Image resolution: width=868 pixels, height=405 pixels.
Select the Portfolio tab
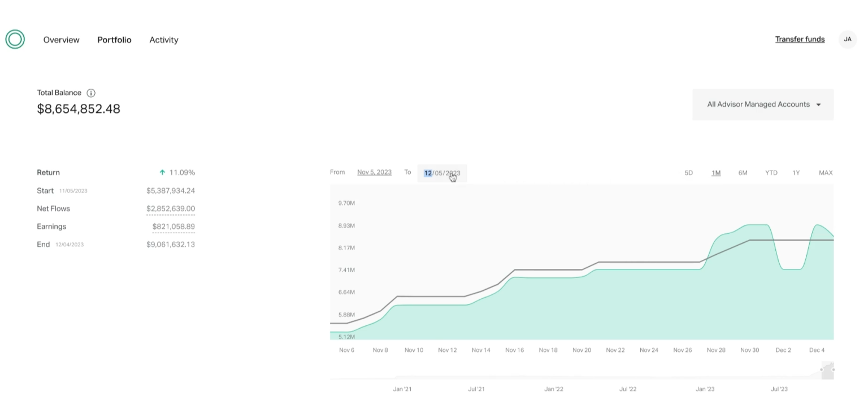coord(114,40)
